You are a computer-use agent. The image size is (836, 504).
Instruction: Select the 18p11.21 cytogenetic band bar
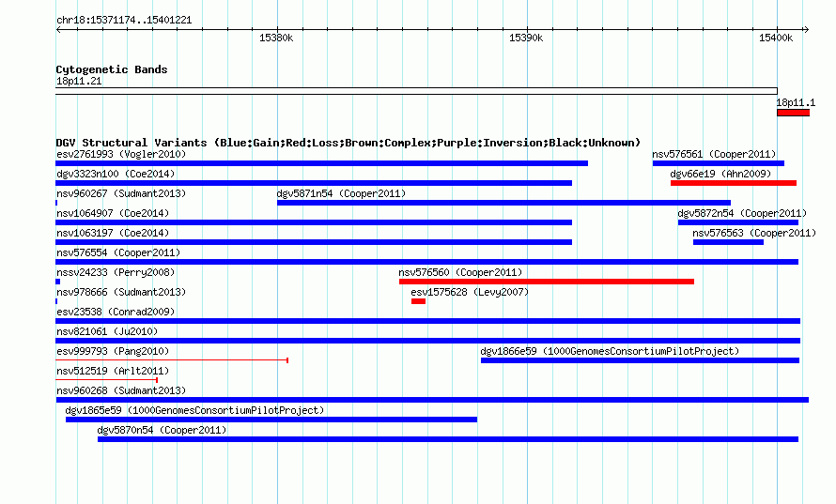coord(416,91)
